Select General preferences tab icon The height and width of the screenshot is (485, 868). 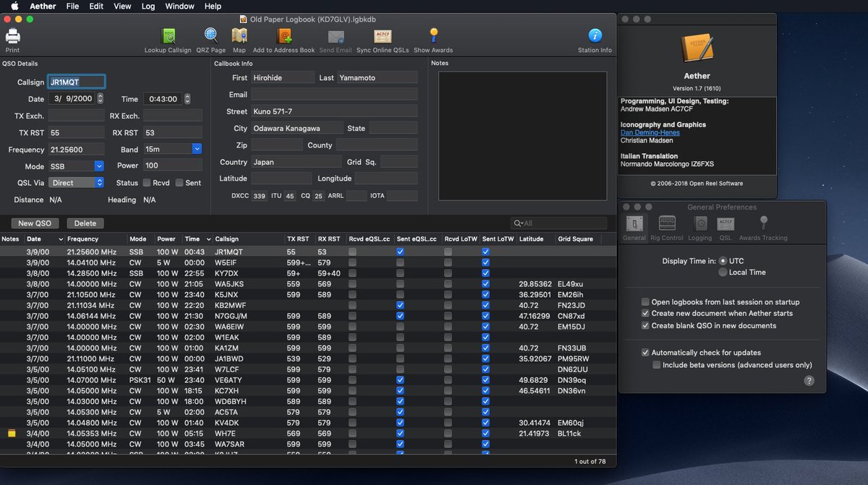pyautogui.click(x=634, y=223)
